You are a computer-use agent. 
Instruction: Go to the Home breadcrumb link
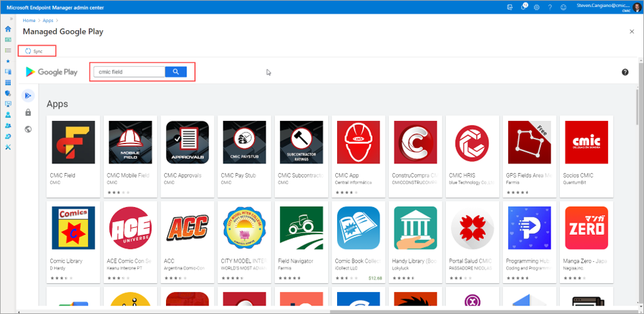pyautogui.click(x=29, y=20)
